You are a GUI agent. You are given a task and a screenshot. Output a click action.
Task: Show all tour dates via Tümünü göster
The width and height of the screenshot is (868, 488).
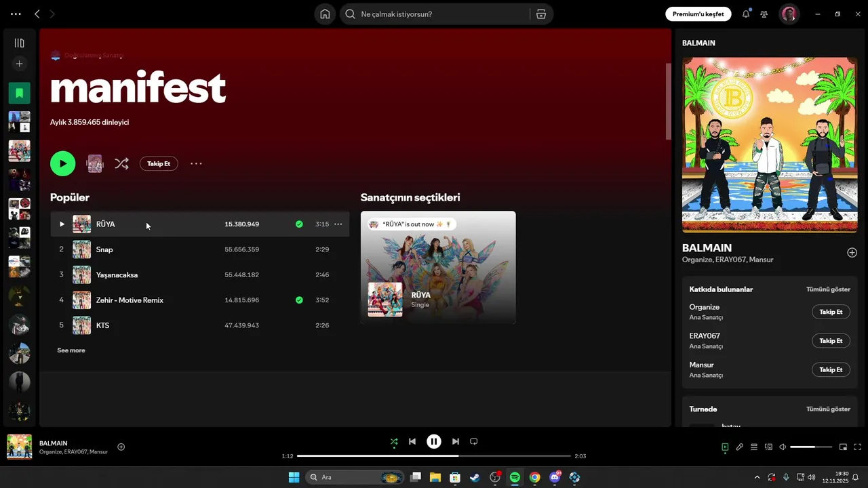pyautogui.click(x=828, y=409)
